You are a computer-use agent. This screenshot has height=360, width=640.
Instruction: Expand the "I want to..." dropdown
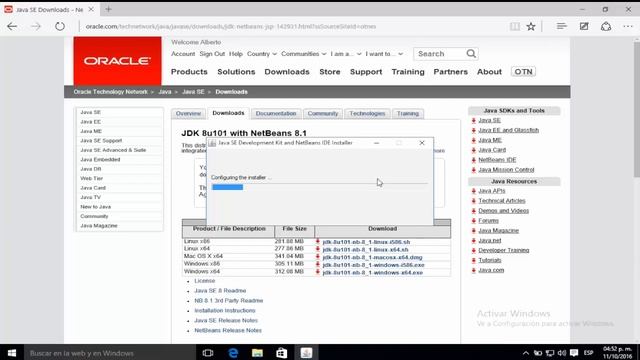pyautogui.click(x=384, y=54)
